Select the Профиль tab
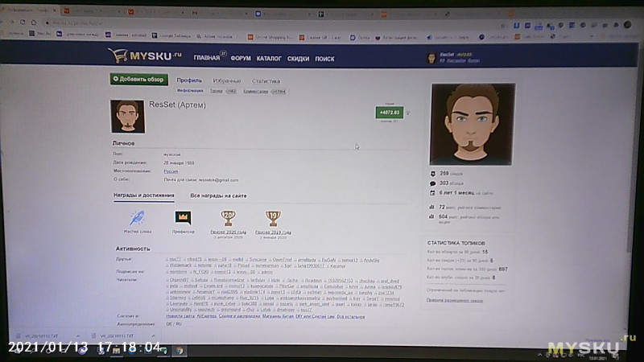The width and height of the screenshot is (644, 362). tap(189, 80)
